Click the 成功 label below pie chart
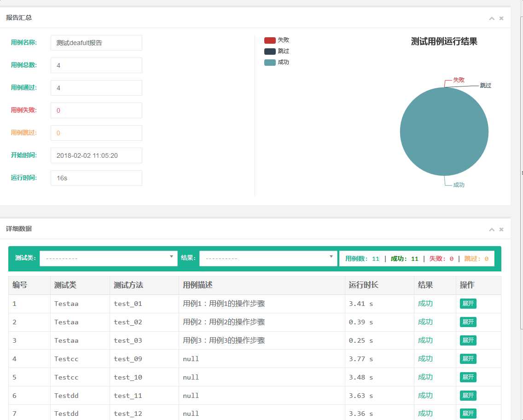The width and height of the screenshot is (523, 420). 459,184
